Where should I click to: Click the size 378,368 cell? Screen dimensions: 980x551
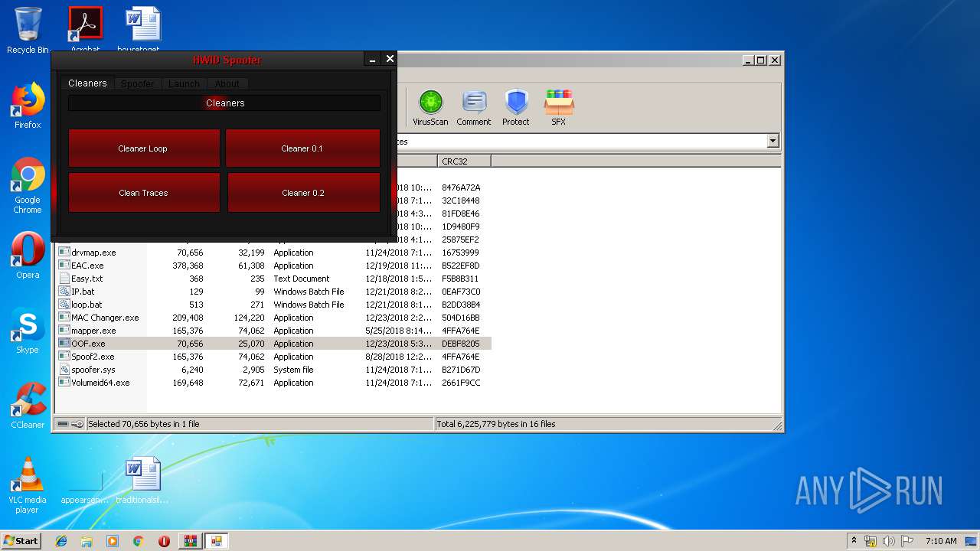coord(188,266)
